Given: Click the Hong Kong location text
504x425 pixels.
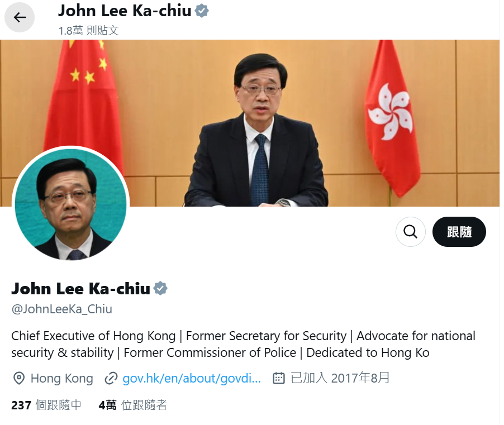Looking at the screenshot, I should coord(61,378).
